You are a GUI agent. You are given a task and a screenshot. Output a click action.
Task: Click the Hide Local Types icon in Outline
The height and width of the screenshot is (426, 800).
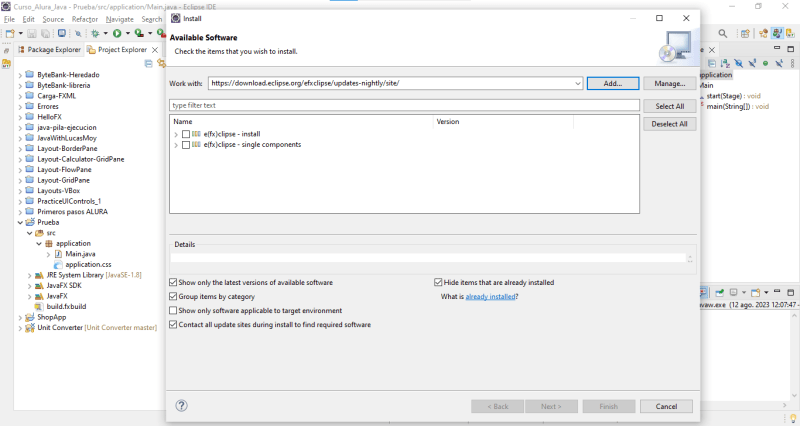coord(779,64)
